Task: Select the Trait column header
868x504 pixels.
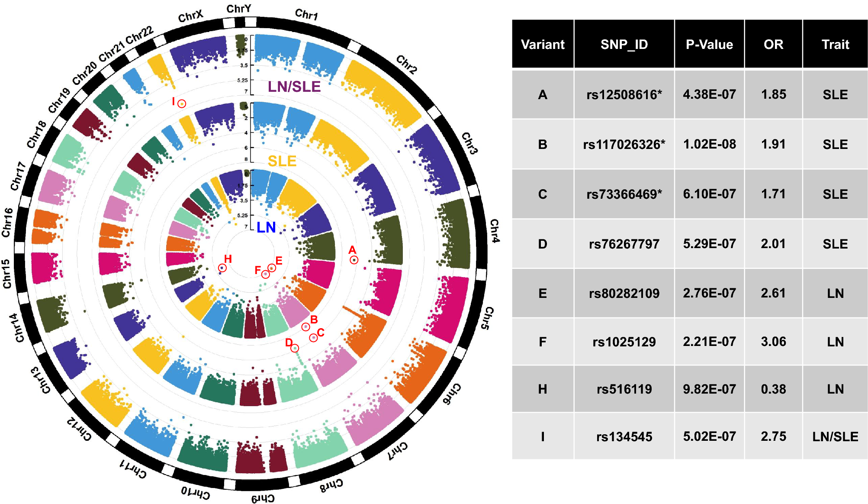Action: click(835, 44)
